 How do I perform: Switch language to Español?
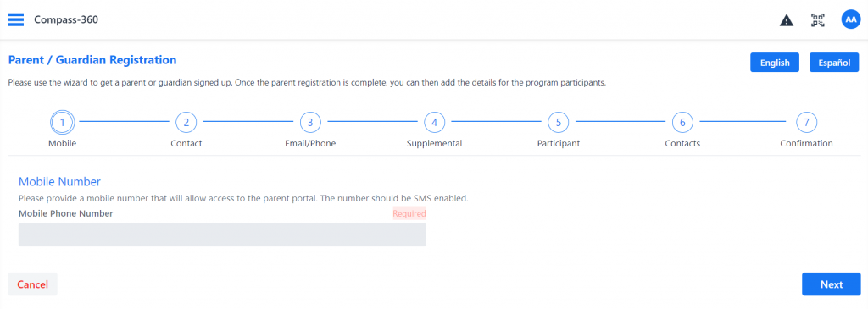click(834, 63)
